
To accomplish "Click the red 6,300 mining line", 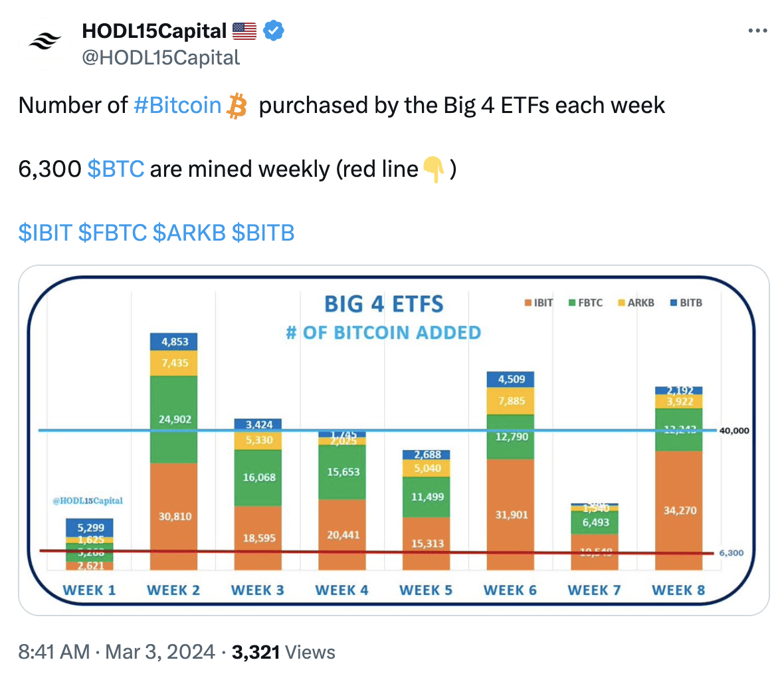I will (x=332, y=550).
